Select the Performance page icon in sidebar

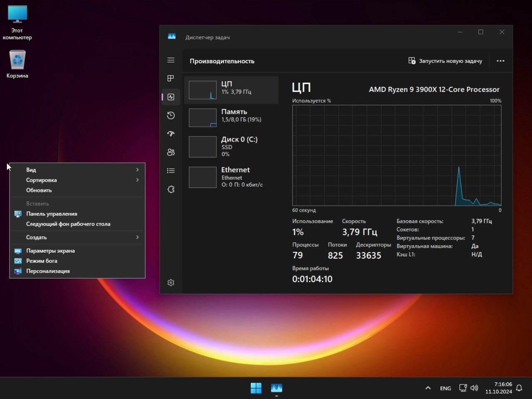pyautogui.click(x=171, y=97)
